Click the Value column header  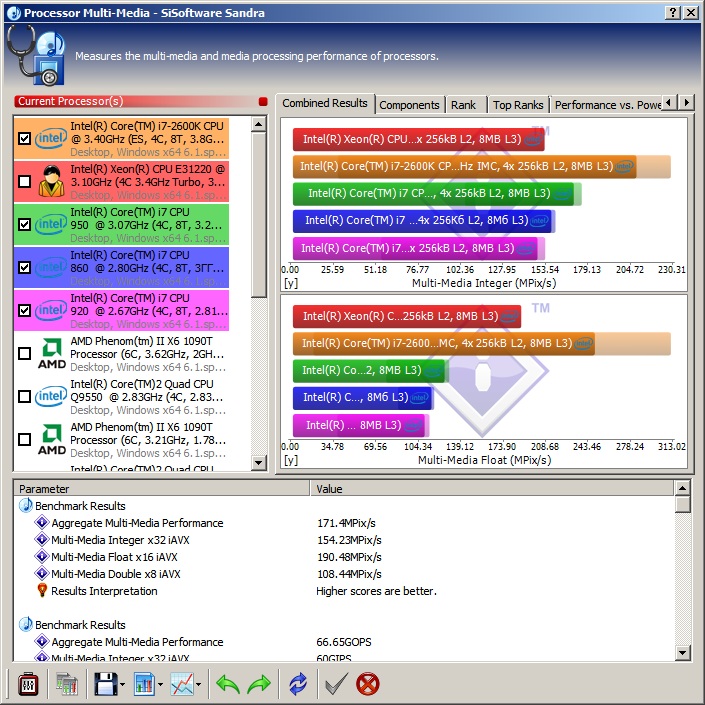[x=492, y=489]
